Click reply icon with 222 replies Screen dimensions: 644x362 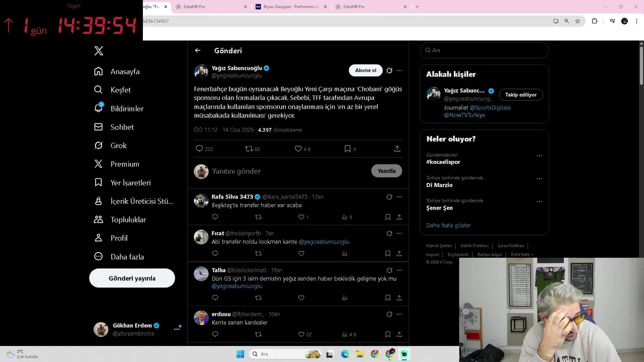199,149
